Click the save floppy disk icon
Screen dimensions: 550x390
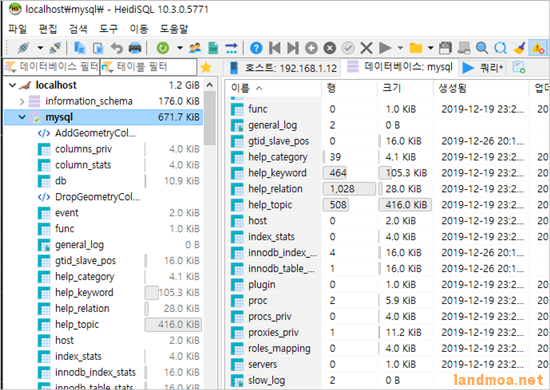(x=445, y=48)
